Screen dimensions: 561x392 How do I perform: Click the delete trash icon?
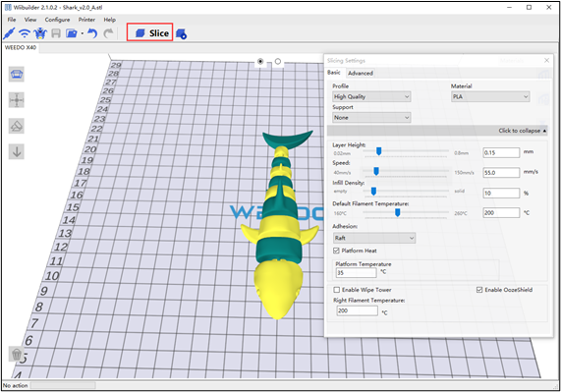tap(17, 354)
